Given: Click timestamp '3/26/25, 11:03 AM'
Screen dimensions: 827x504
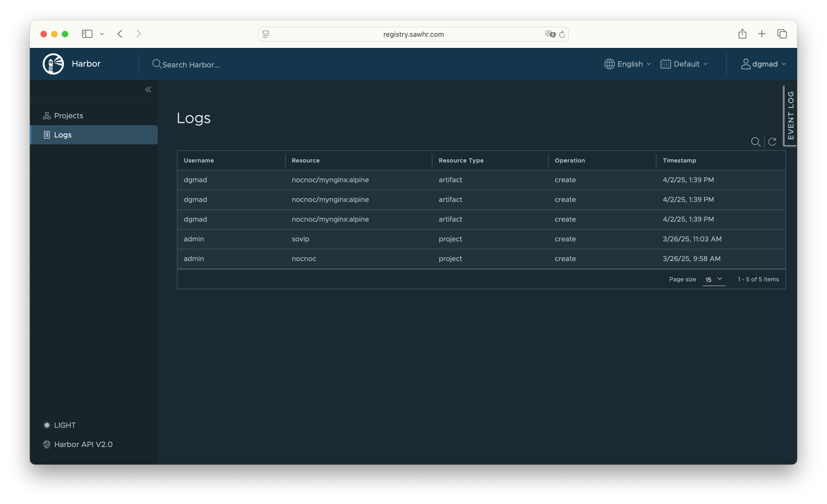Looking at the screenshot, I should 692,239.
